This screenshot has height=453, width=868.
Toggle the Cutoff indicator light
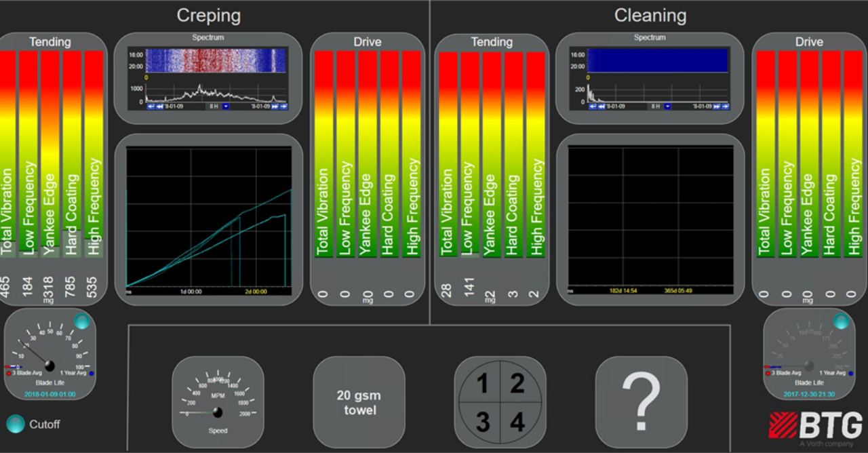(16, 425)
